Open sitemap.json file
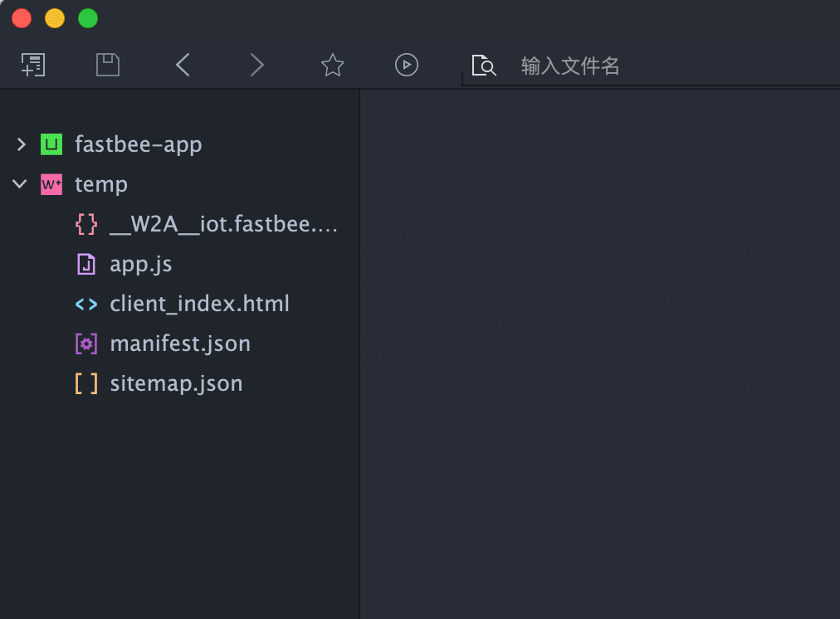This screenshot has width=840, height=619. 176,383
